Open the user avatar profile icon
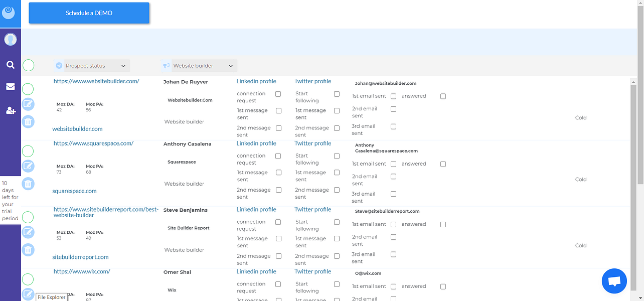 [10, 40]
